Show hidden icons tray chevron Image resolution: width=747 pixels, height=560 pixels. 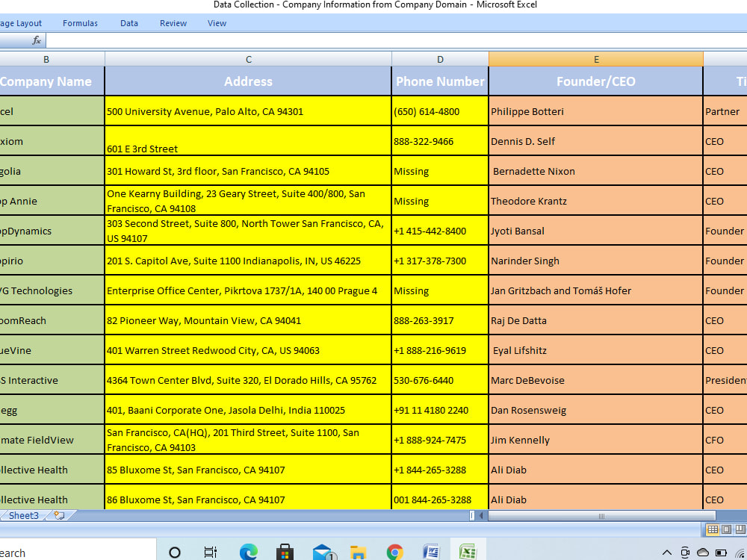coord(667,553)
